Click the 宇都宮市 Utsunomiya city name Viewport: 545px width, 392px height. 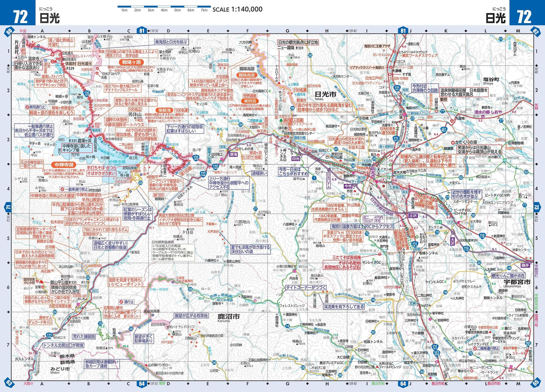517,283
